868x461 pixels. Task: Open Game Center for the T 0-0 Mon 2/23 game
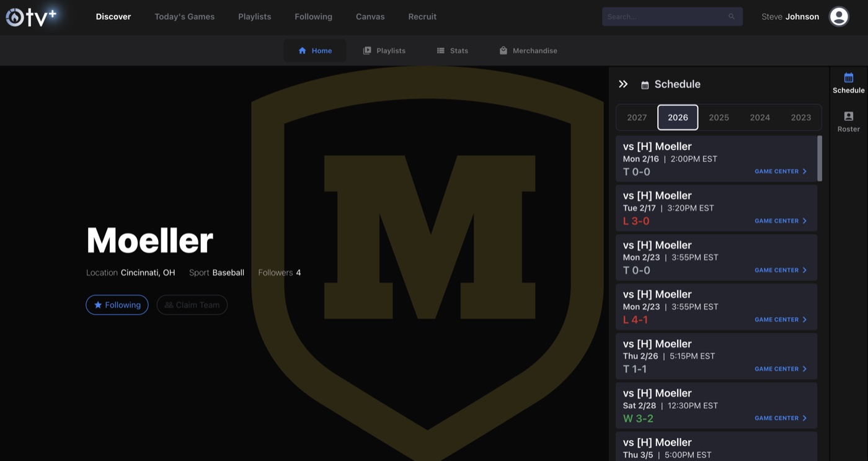pyautogui.click(x=781, y=270)
